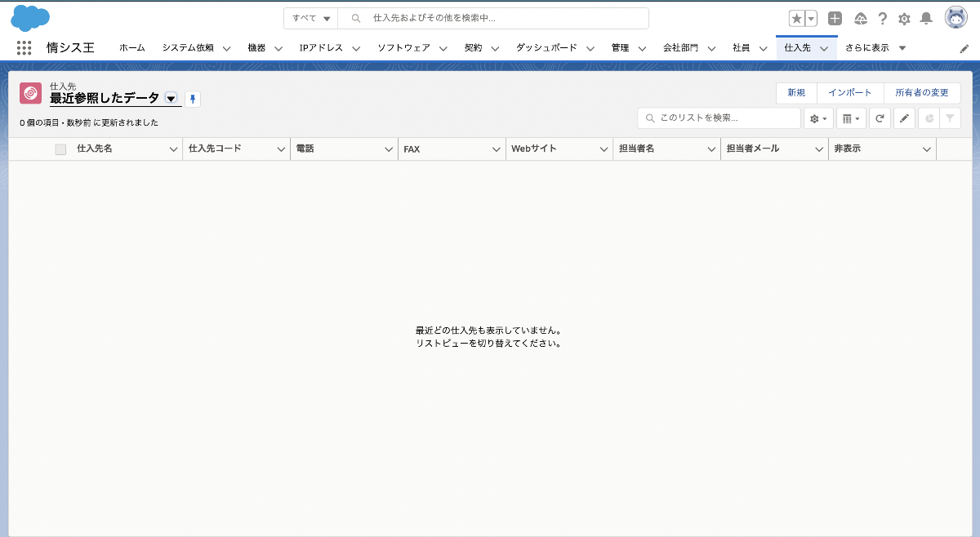The image size is (980, 537).
Task: Click the Salesforce cloud logo
Action: 30,17
